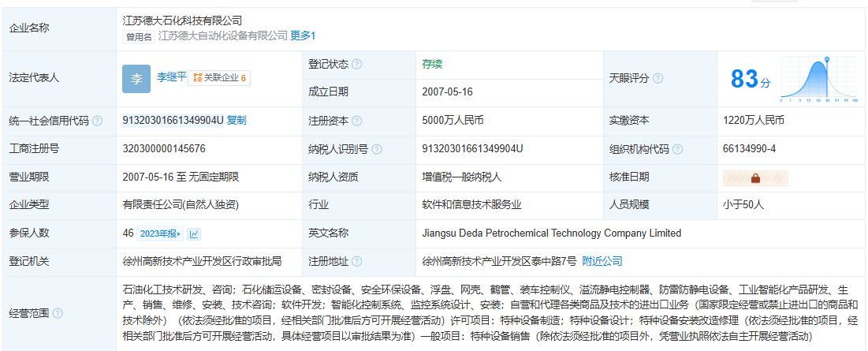
Task: Select taxpayer qualification 增值税一般纳税人
Action: (462, 177)
